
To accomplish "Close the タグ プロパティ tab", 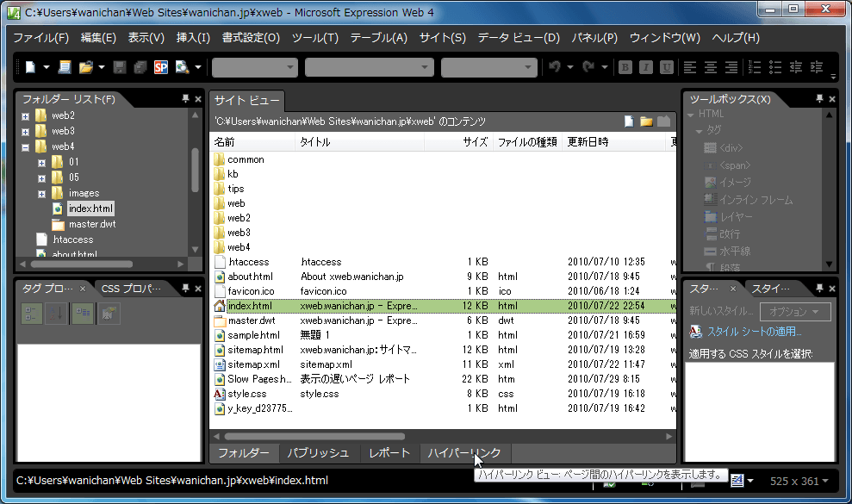I will 83,289.
